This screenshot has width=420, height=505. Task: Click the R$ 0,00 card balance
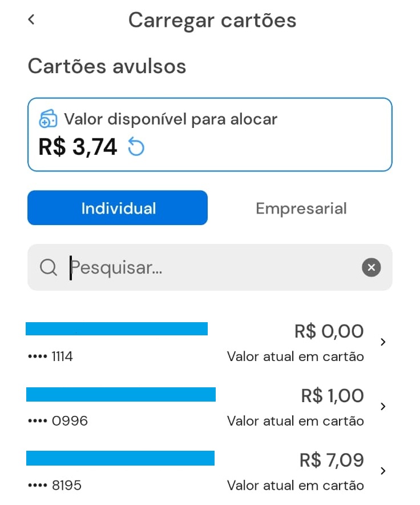tap(329, 331)
